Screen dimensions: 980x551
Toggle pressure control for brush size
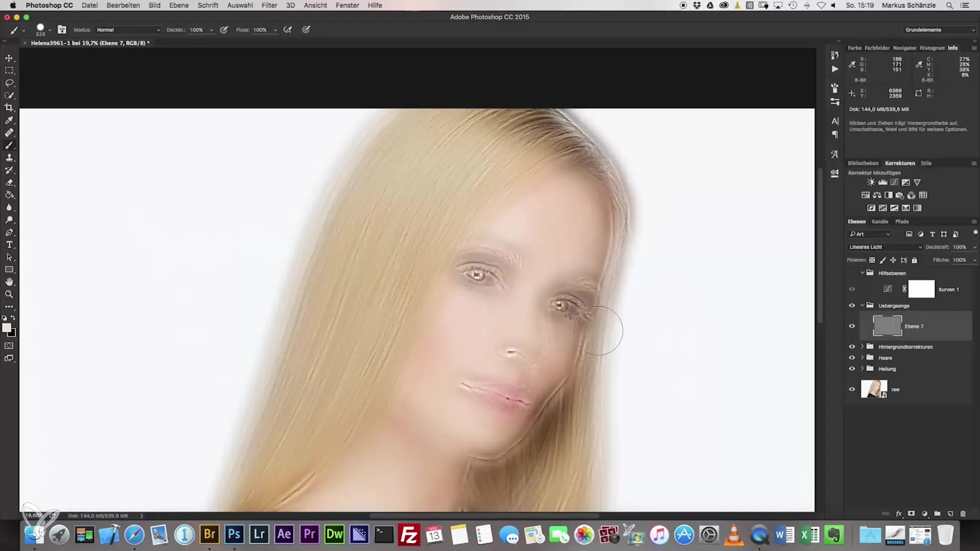point(306,30)
